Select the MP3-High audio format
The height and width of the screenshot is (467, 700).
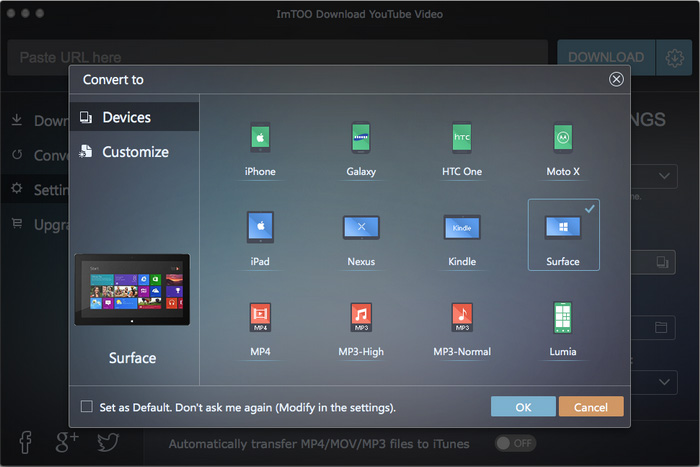tap(361, 329)
